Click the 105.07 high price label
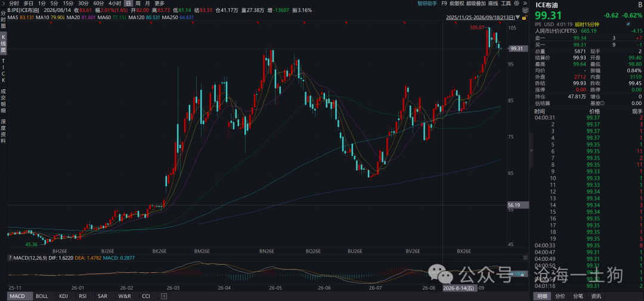Image resolution: width=644 pixels, height=301 pixels. point(478,27)
